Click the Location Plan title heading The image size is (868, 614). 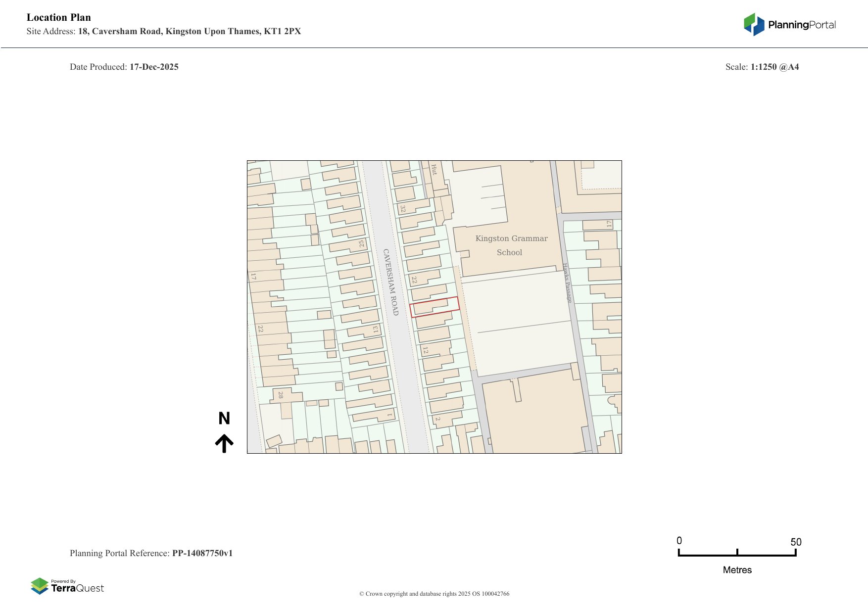[59, 17]
